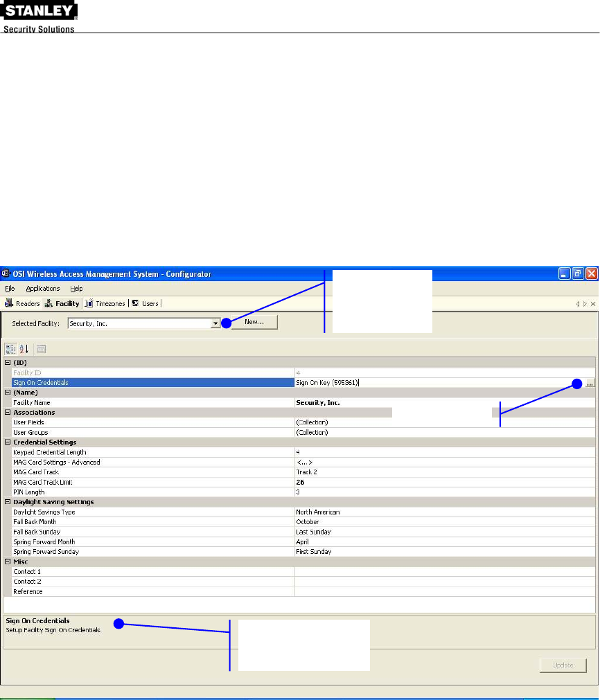Select the Facility ID property
Viewport: 600px width, 700px height.
click(x=153, y=373)
